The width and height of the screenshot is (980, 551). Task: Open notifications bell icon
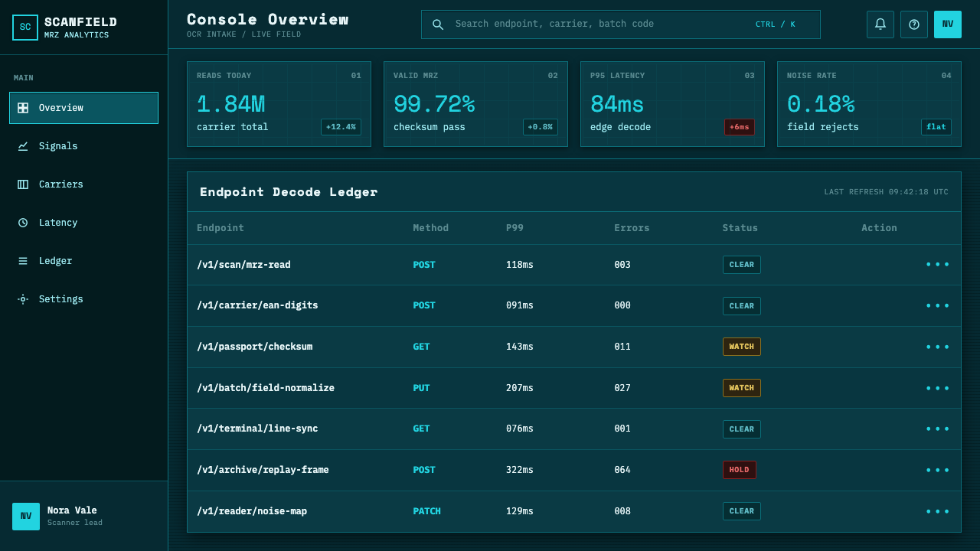point(880,24)
